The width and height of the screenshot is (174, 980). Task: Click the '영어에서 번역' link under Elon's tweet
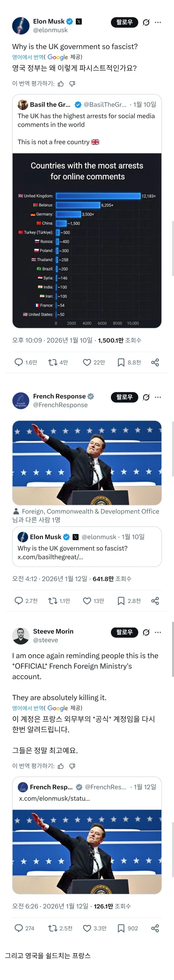click(x=27, y=57)
